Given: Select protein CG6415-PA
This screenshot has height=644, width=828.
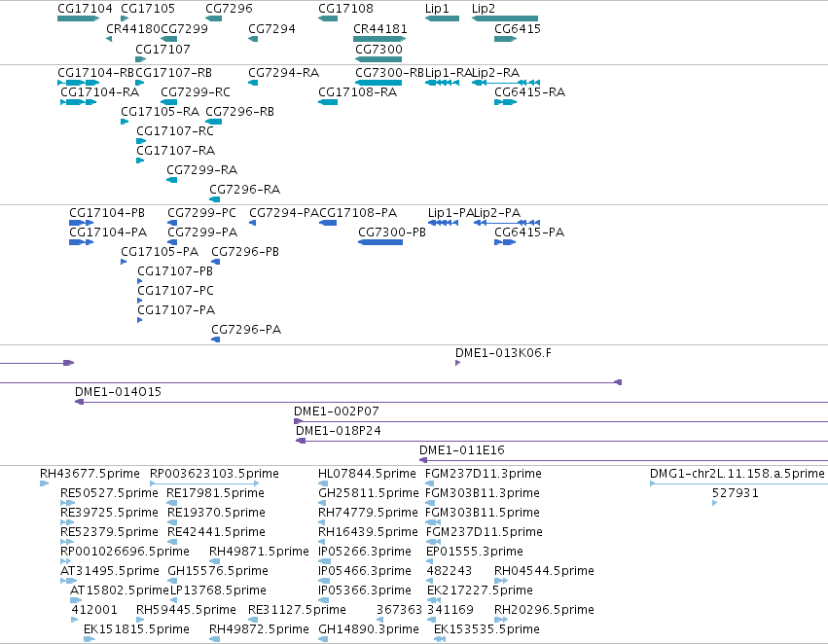Looking at the screenshot, I should pos(505,242).
